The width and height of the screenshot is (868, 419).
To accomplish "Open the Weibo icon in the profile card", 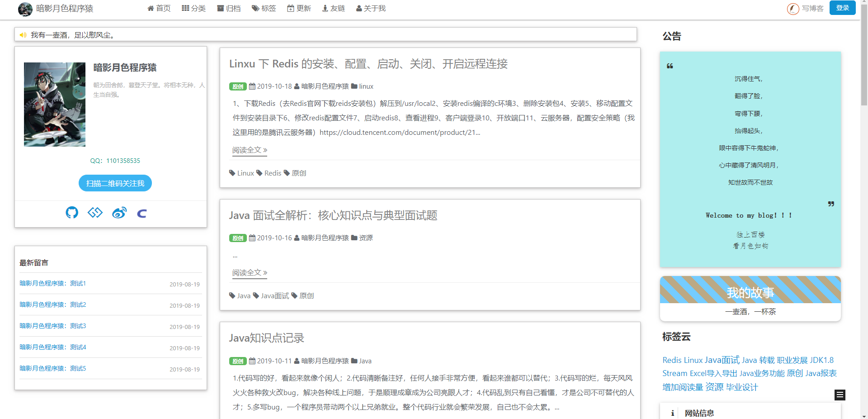I will (119, 213).
